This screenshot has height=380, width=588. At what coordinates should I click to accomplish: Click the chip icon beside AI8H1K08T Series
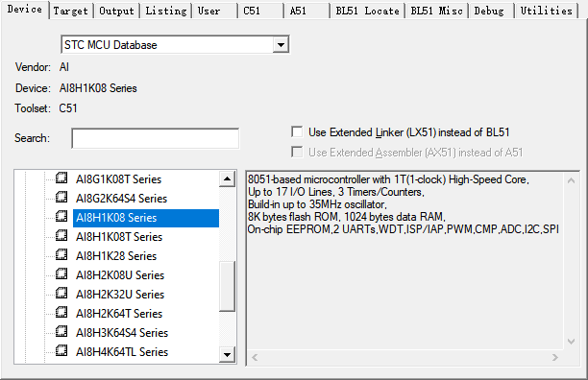pyautogui.click(x=61, y=235)
